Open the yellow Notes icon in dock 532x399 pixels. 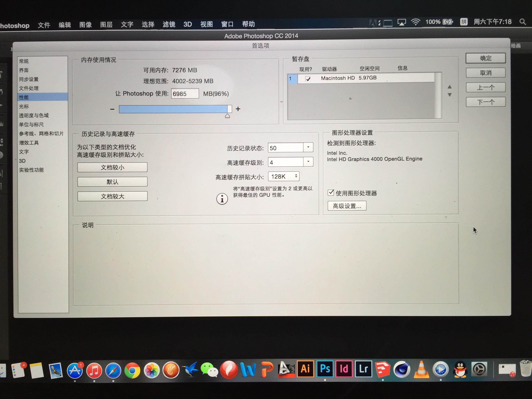[37, 371]
